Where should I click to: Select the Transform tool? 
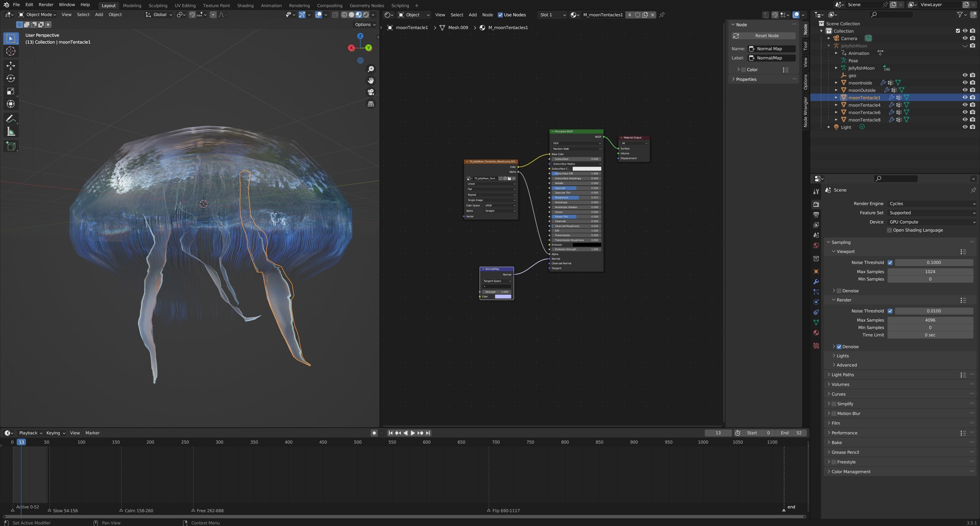click(11, 104)
